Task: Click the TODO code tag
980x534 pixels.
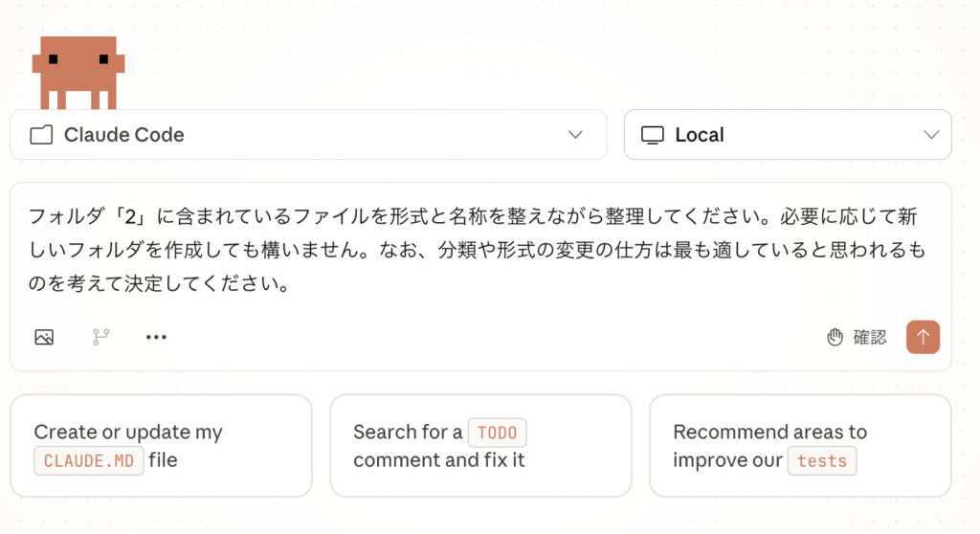Action: coord(497,433)
